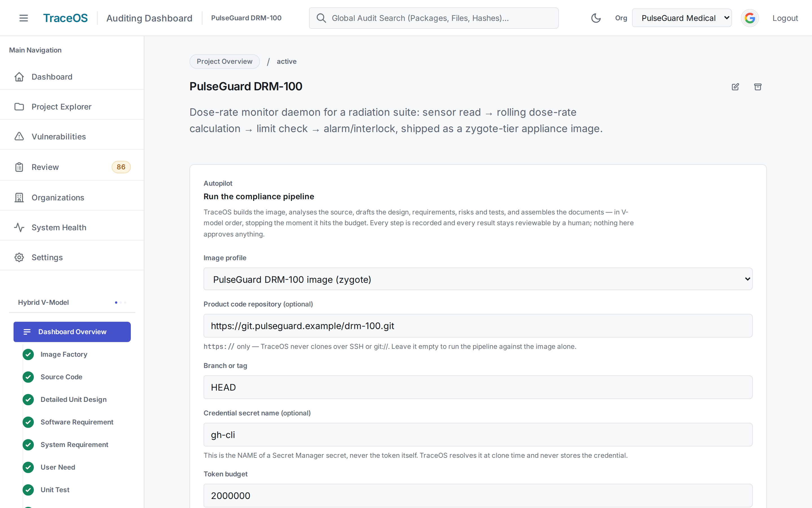The width and height of the screenshot is (812, 508).
Task: Click the Organizations building icon
Action: coord(19,198)
